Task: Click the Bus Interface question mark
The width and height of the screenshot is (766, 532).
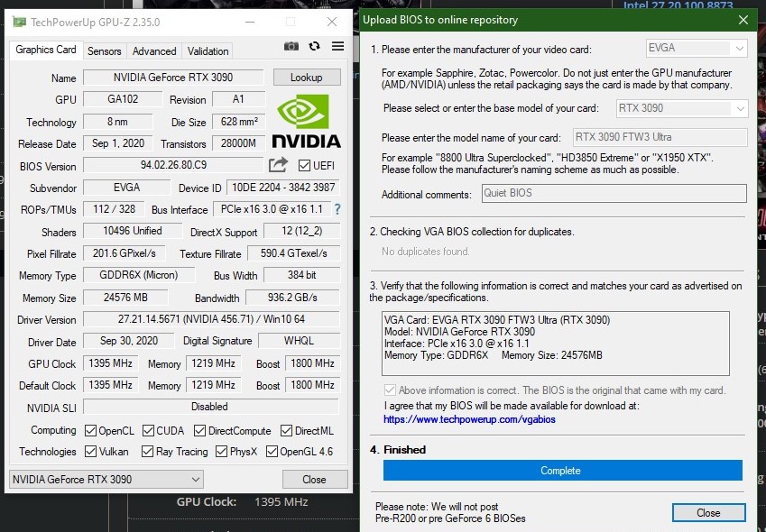Action: click(x=337, y=209)
